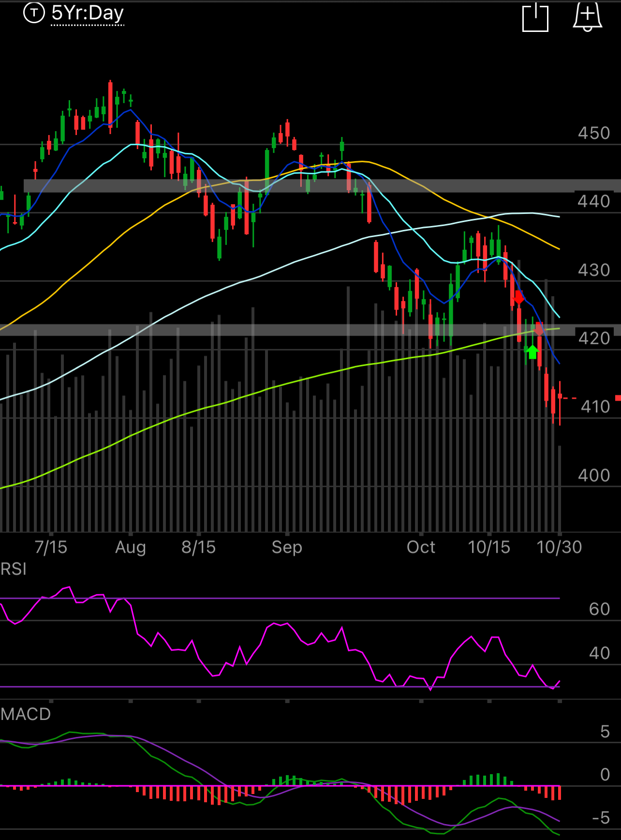Tap the 450 price axis label
The height and width of the screenshot is (840, 621).
click(x=594, y=133)
